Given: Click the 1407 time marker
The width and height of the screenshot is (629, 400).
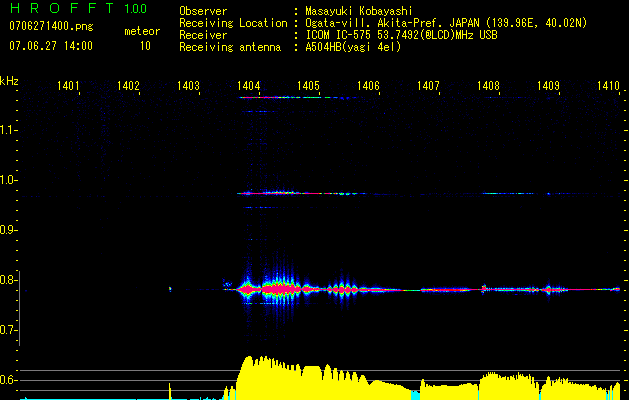Looking at the screenshot, I should point(428,85).
